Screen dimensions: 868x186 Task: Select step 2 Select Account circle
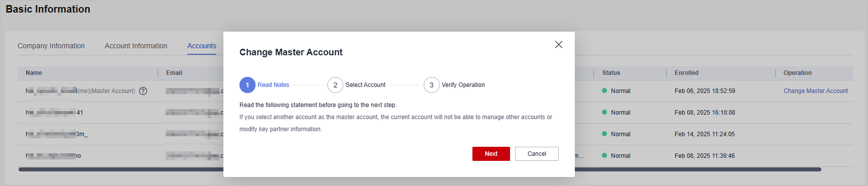pyautogui.click(x=335, y=85)
